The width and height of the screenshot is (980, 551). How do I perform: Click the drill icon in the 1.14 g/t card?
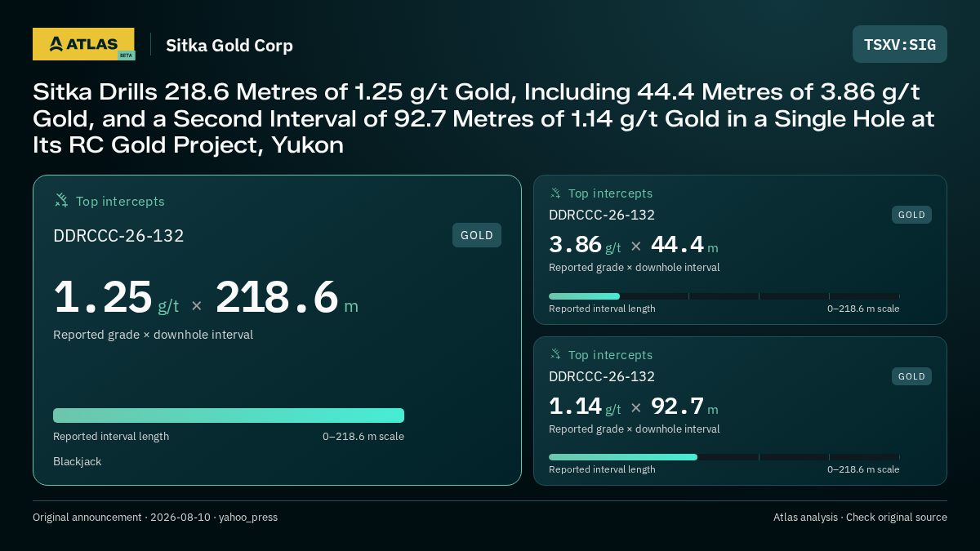pyautogui.click(x=555, y=354)
